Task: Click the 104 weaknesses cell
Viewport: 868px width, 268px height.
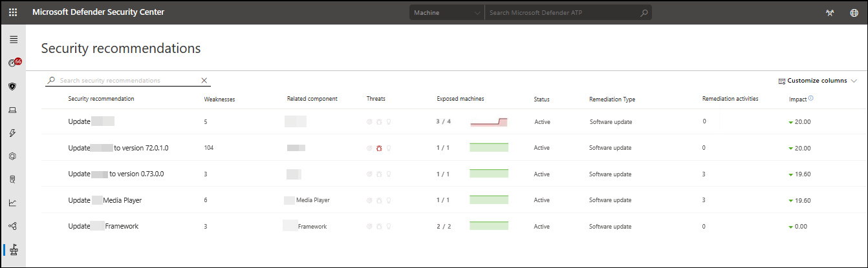Action: click(209, 148)
